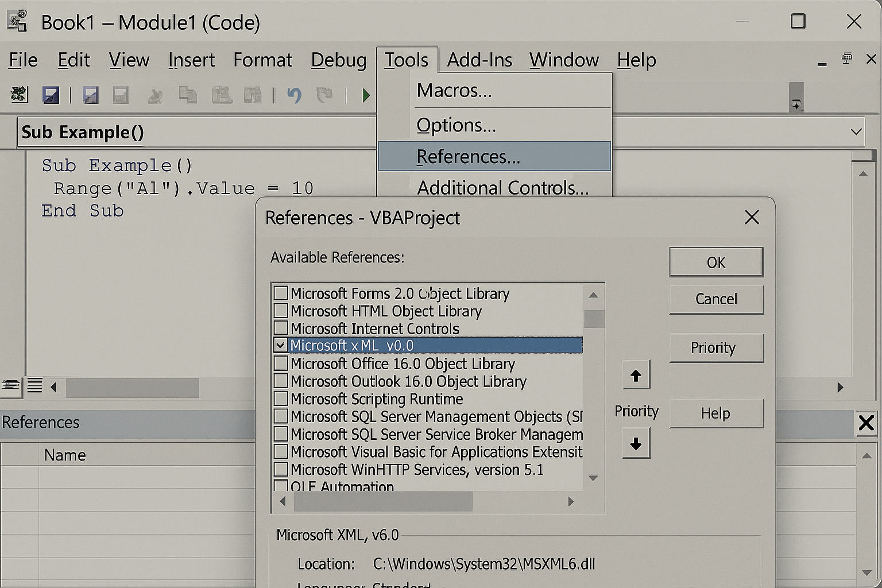Close the bottom References panel

[866, 423]
